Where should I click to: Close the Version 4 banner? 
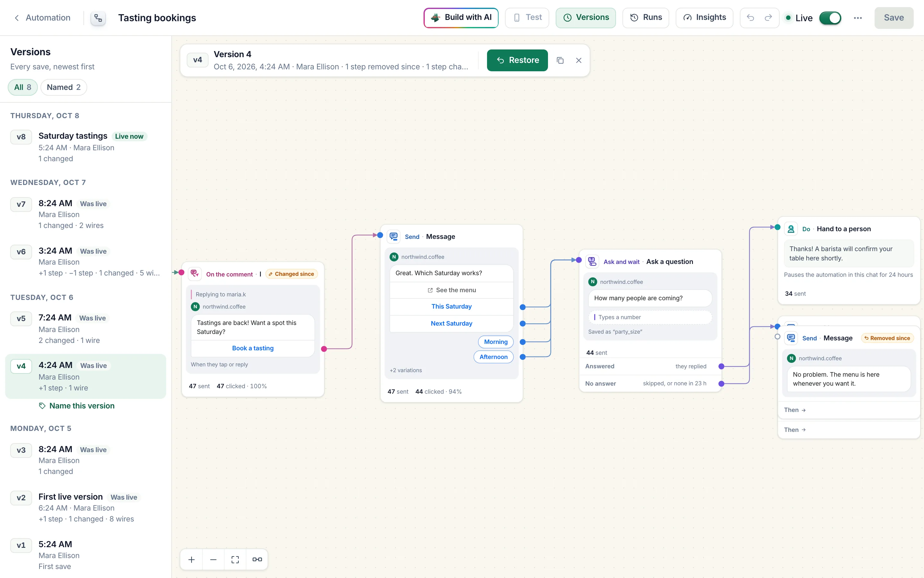578,60
